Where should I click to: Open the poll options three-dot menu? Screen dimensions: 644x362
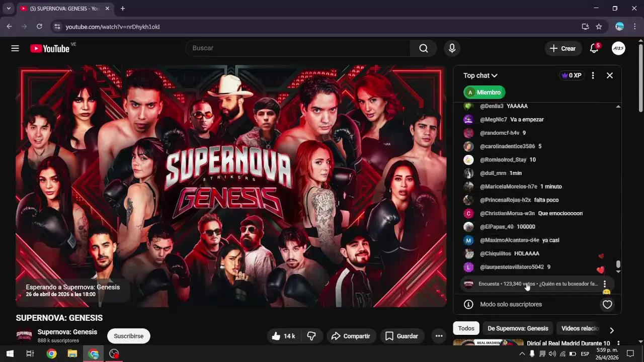point(605,284)
